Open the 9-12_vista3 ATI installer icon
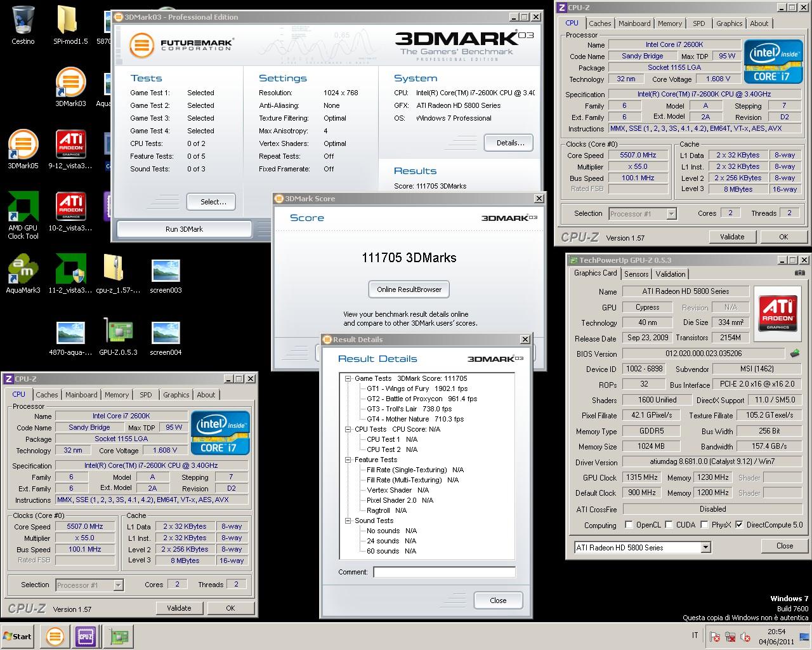The width and height of the screenshot is (812, 650). coord(70,149)
